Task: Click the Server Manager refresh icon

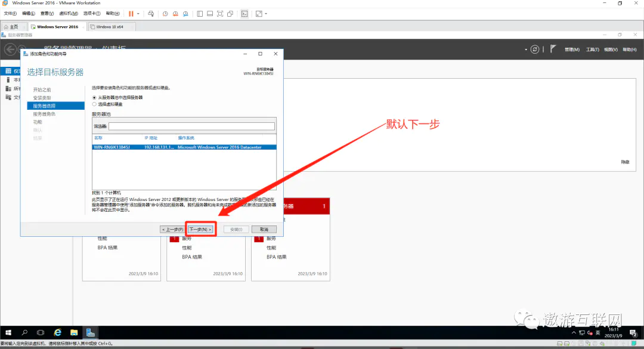Action: [x=535, y=50]
